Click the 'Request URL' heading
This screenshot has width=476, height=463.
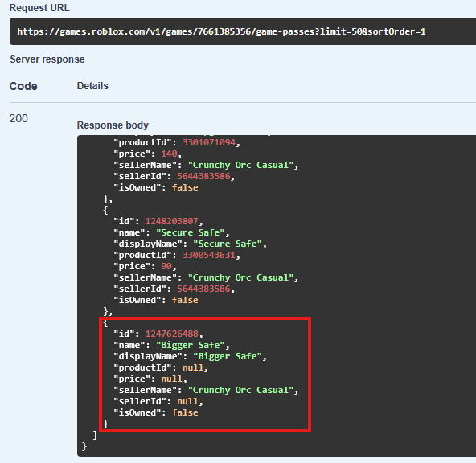click(x=39, y=8)
